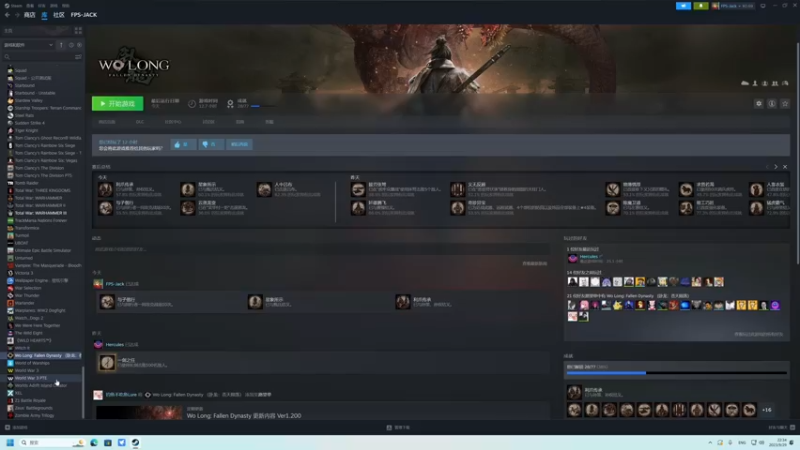Click in the library search field
The width and height of the screenshot is (800, 450).
(x=38, y=57)
